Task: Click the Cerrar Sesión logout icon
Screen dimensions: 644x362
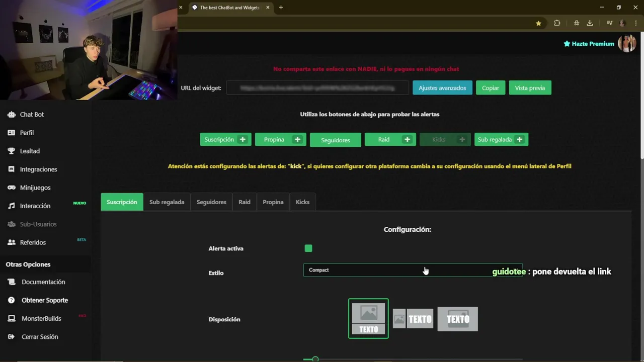Action: tap(11, 337)
